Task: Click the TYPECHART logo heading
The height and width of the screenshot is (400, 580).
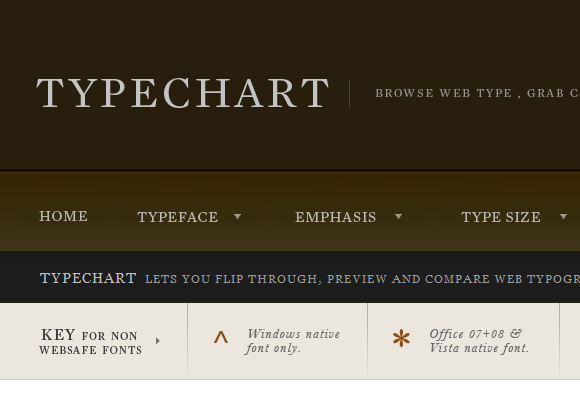Action: (x=182, y=93)
